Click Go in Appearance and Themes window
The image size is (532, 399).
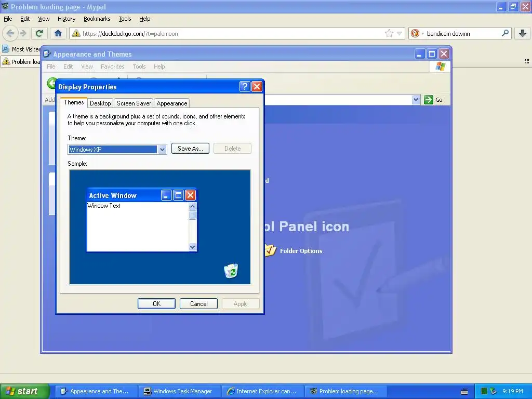pyautogui.click(x=433, y=100)
